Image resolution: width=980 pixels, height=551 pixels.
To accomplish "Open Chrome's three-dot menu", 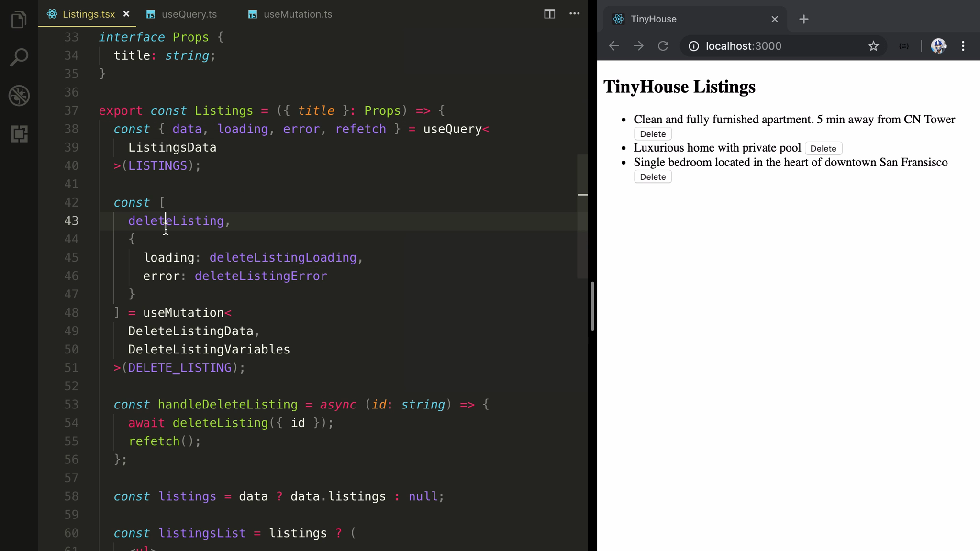I will 963,46.
